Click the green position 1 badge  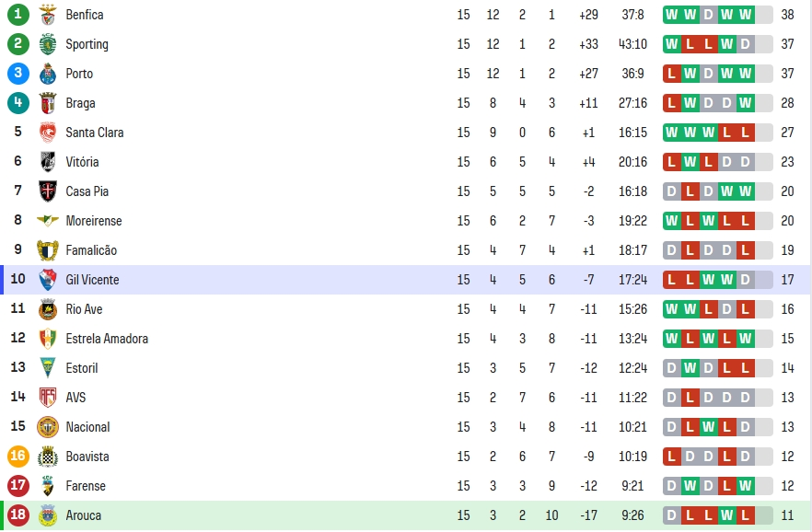(x=18, y=15)
